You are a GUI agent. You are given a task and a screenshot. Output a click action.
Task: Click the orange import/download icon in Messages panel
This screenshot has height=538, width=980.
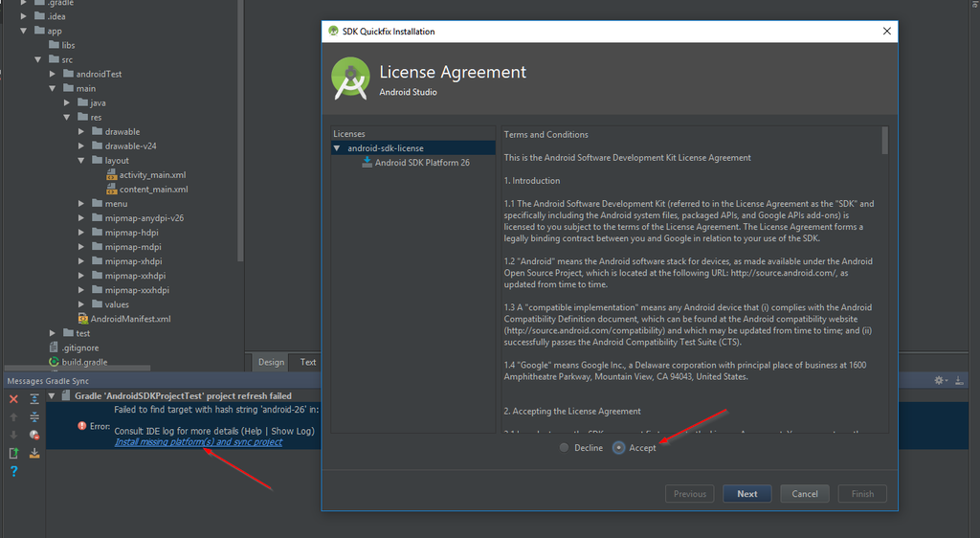point(34,453)
